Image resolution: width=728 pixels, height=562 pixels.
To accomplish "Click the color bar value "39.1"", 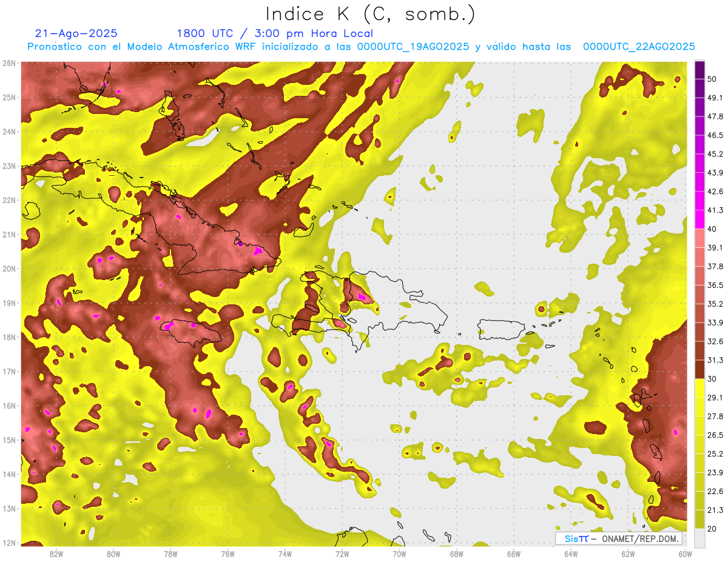I will coord(715,248).
